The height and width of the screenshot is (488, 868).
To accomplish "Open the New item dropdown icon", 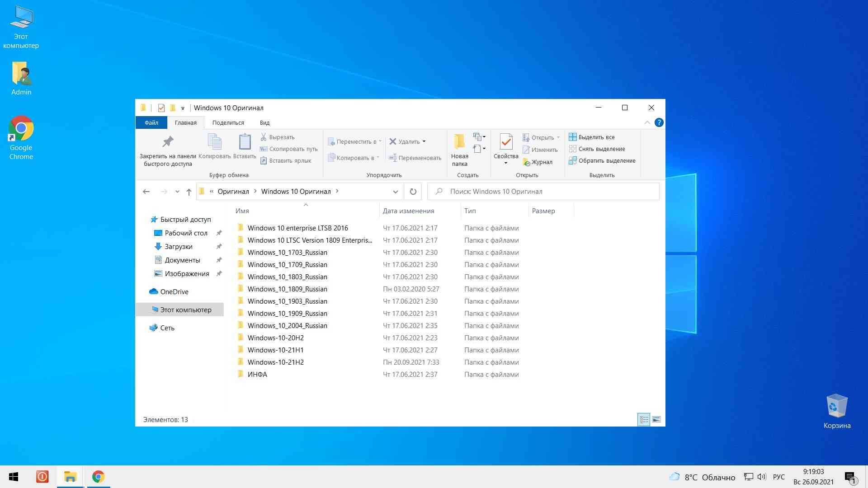I will click(x=479, y=136).
